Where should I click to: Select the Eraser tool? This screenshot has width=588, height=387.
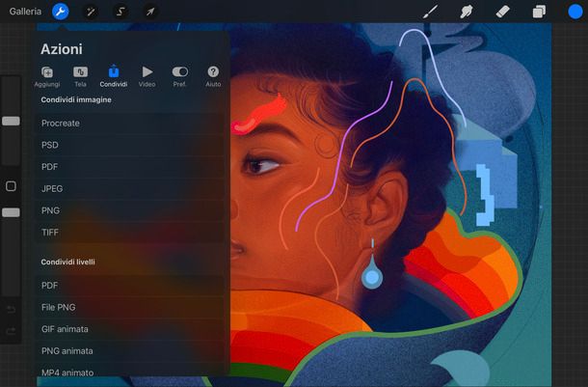[502, 12]
